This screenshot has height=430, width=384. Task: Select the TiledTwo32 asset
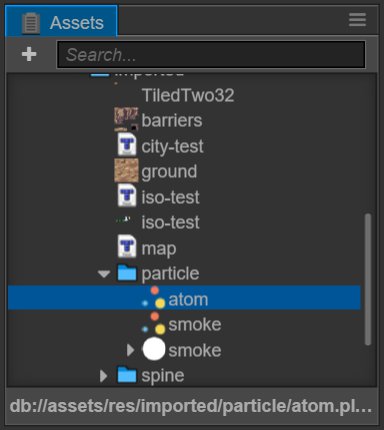[x=187, y=95]
